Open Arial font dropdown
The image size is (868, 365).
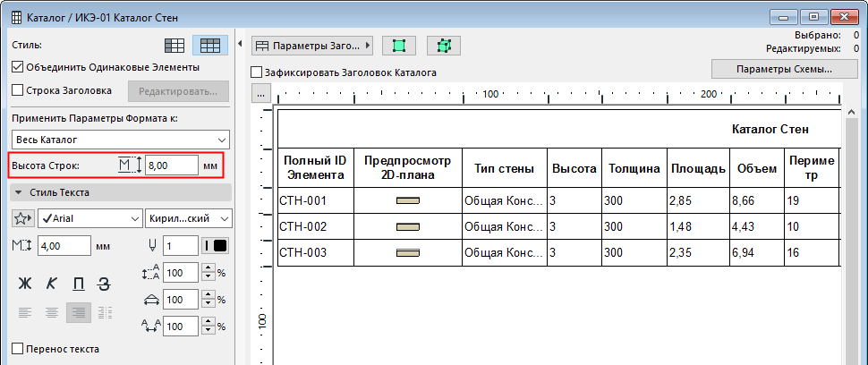pos(89,219)
